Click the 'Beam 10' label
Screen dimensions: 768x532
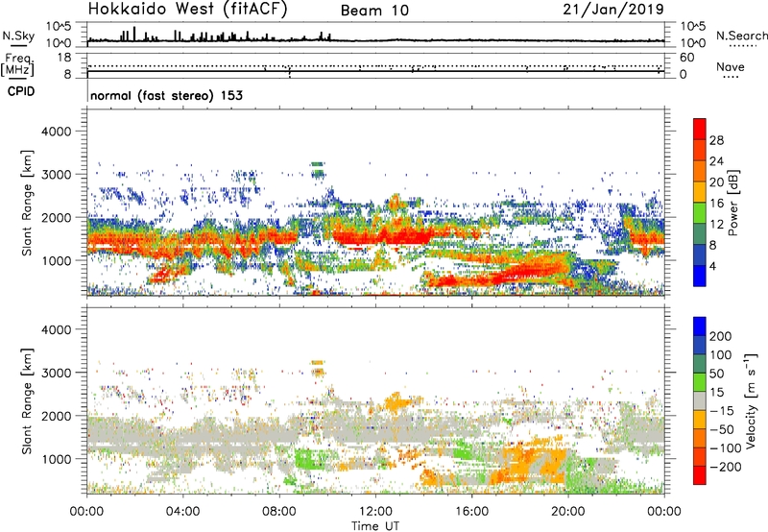374,11
